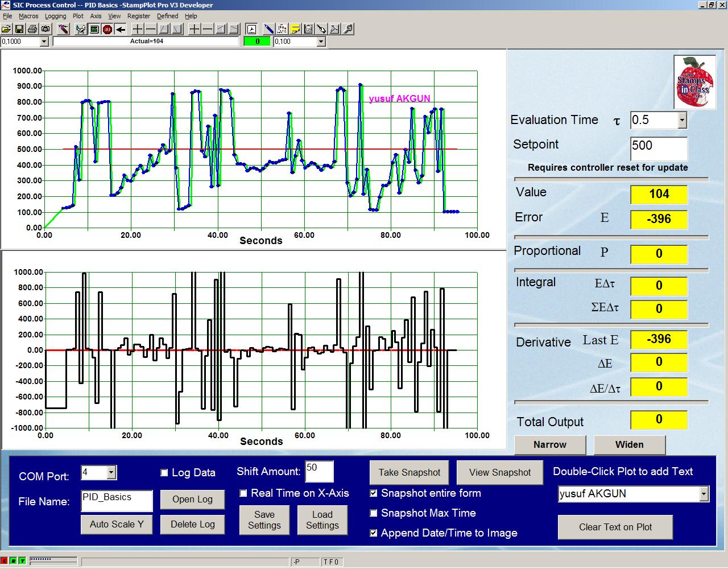Image resolution: width=728 pixels, height=569 pixels.
Task: Click the first plus icon before the up-triangle
Action: [x=138, y=28]
